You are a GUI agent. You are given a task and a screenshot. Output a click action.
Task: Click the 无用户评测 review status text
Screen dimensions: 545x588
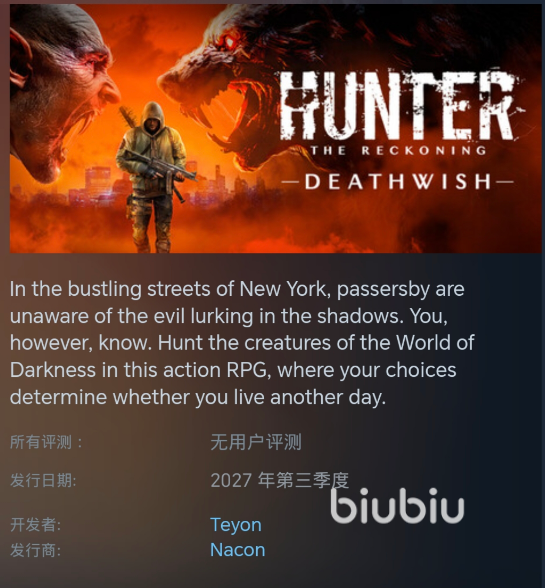[x=256, y=442]
